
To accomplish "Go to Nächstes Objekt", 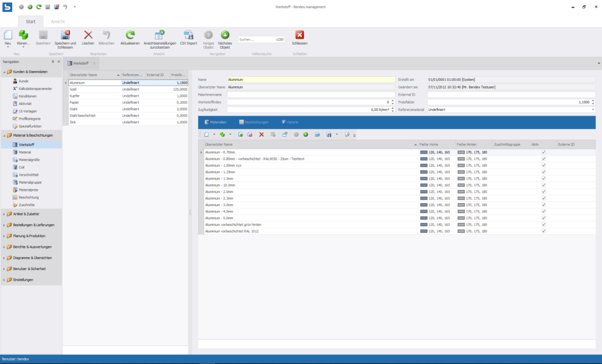I will tap(225, 36).
